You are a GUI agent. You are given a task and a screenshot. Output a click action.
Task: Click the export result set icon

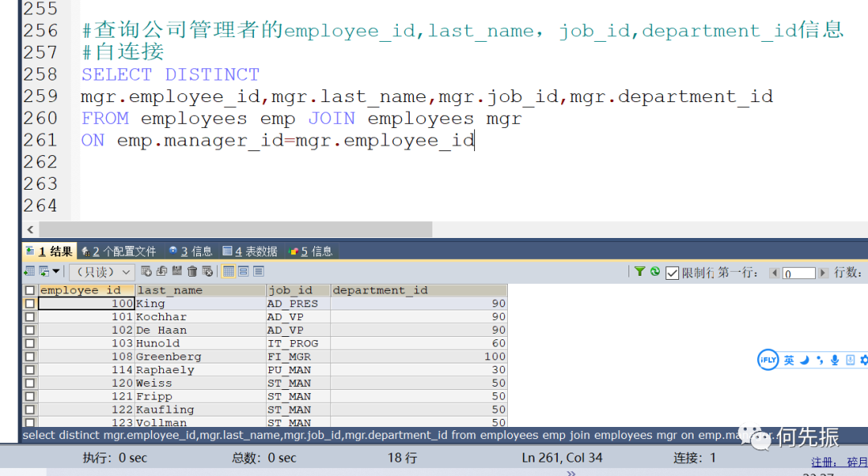(x=30, y=272)
